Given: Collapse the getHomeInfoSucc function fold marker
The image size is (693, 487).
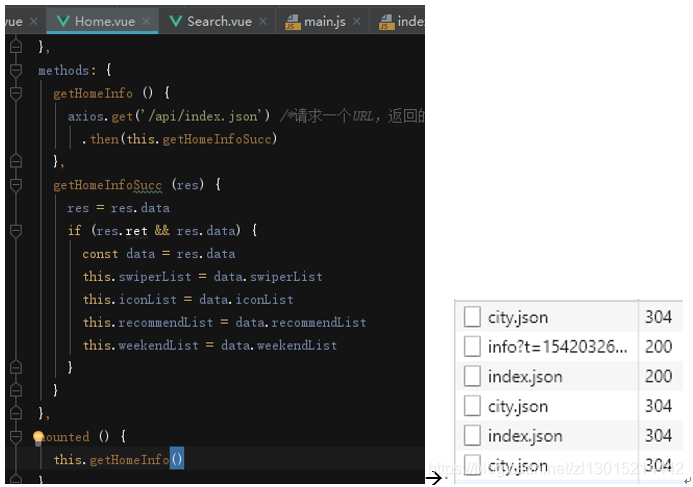Looking at the screenshot, I should 16,185.
